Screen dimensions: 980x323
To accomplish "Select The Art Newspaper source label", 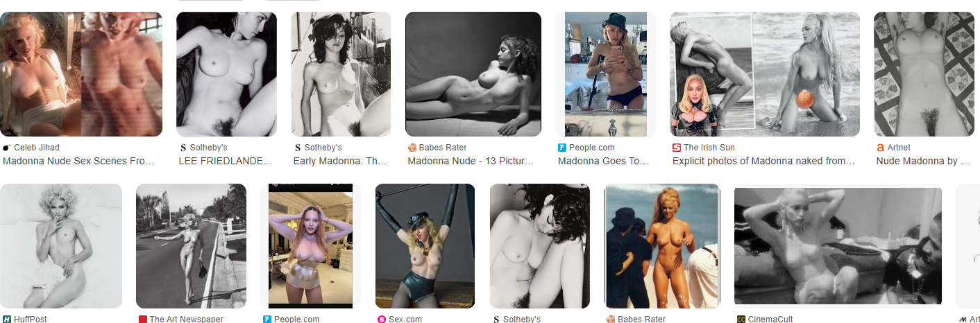I will click(x=187, y=319).
